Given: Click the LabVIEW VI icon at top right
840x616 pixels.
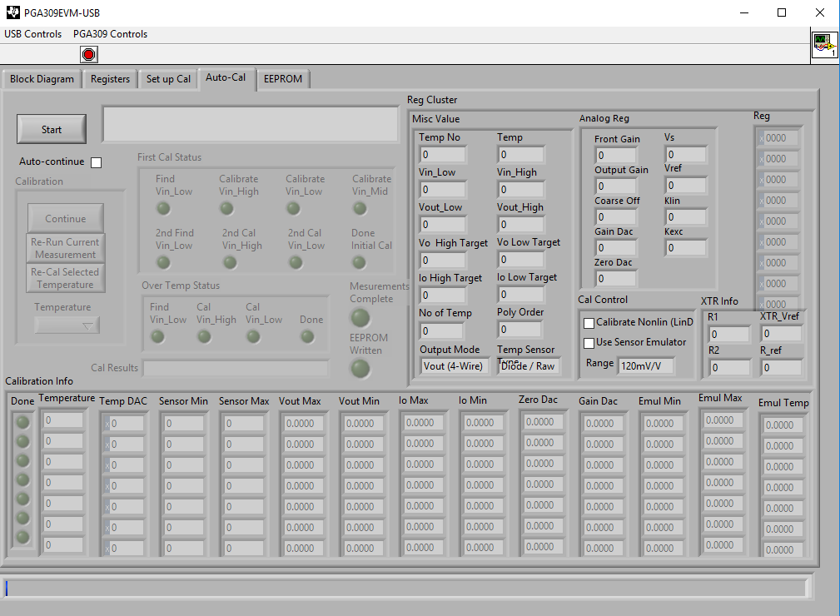Looking at the screenshot, I should (x=824, y=45).
